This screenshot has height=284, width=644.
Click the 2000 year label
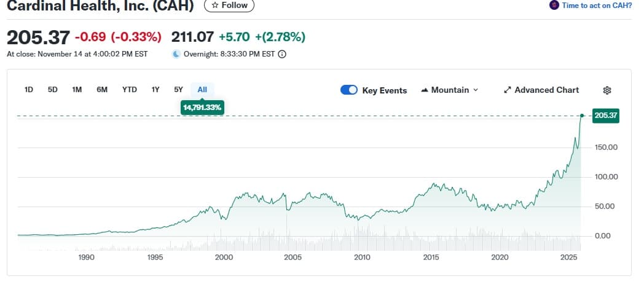[x=224, y=258]
